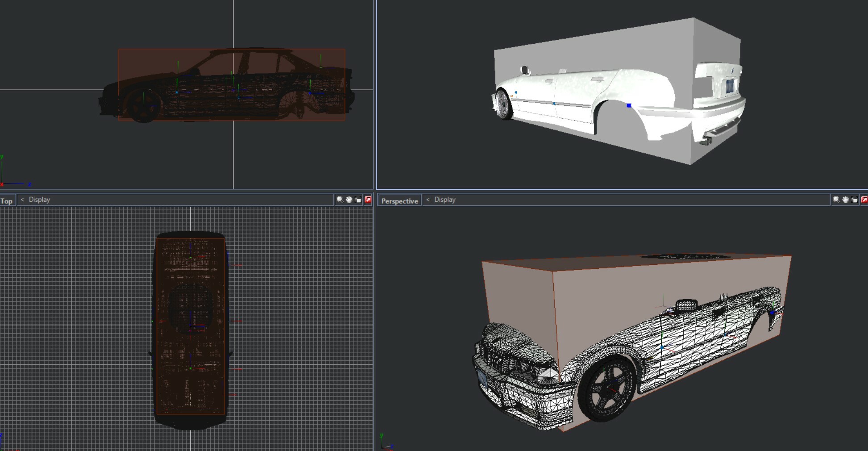868x451 pixels.
Task: Click the fit-to-view icon in Top viewport
Action: pyautogui.click(x=358, y=200)
